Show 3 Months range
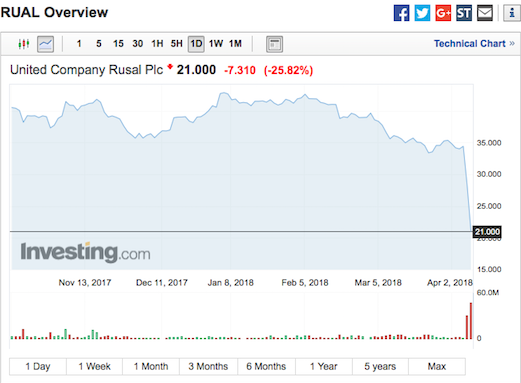 pos(208,367)
